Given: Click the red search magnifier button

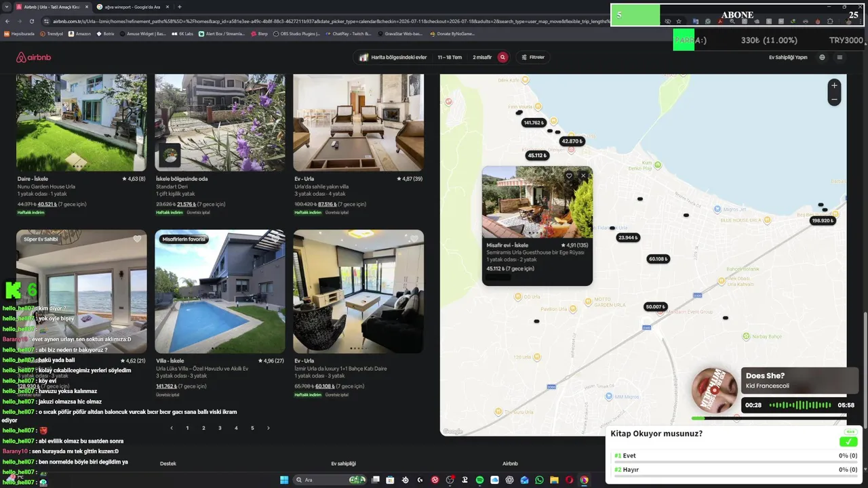Looking at the screenshot, I should coord(502,58).
